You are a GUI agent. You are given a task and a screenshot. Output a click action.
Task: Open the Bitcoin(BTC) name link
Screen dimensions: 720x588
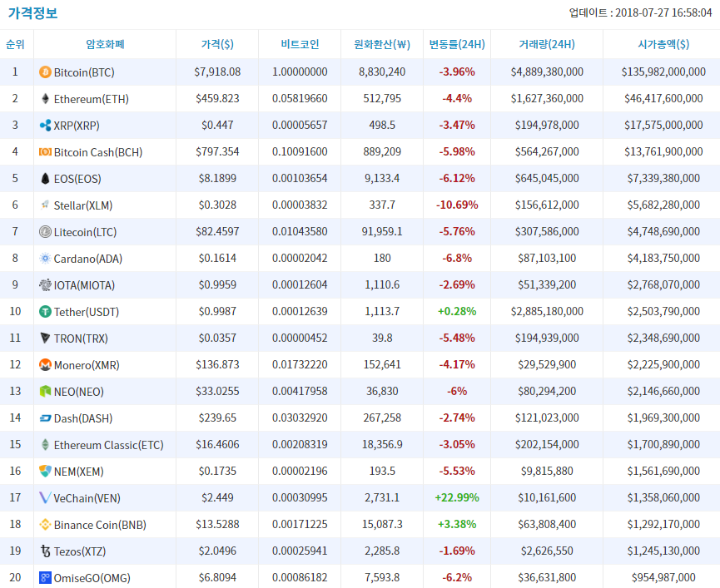(84, 72)
